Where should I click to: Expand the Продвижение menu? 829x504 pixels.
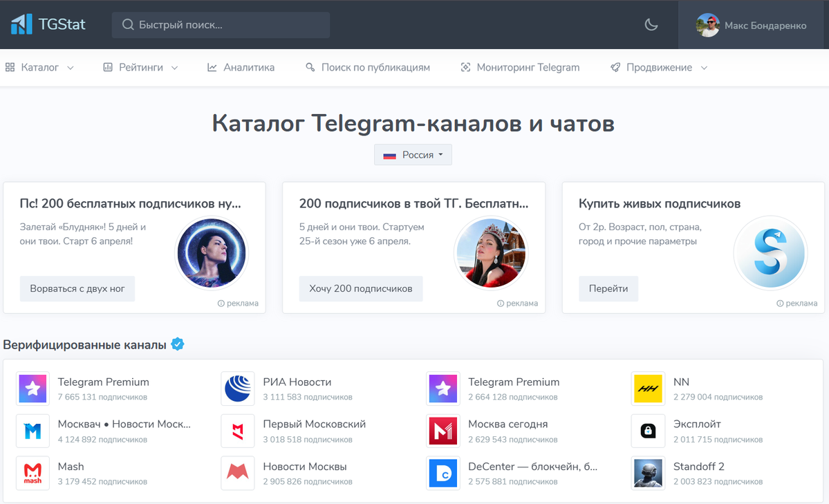click(659, 68)
